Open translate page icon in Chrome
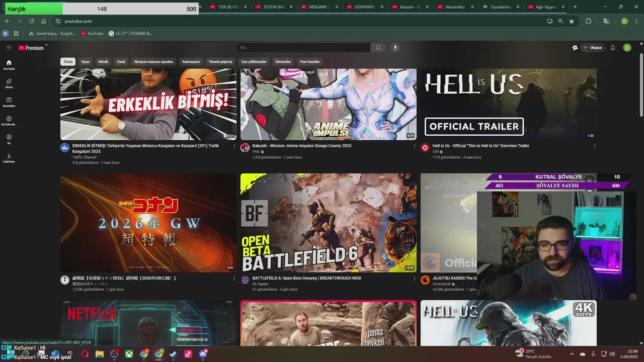Image resolution: width=644 pixels, height=362 pixels. point(606,21)
